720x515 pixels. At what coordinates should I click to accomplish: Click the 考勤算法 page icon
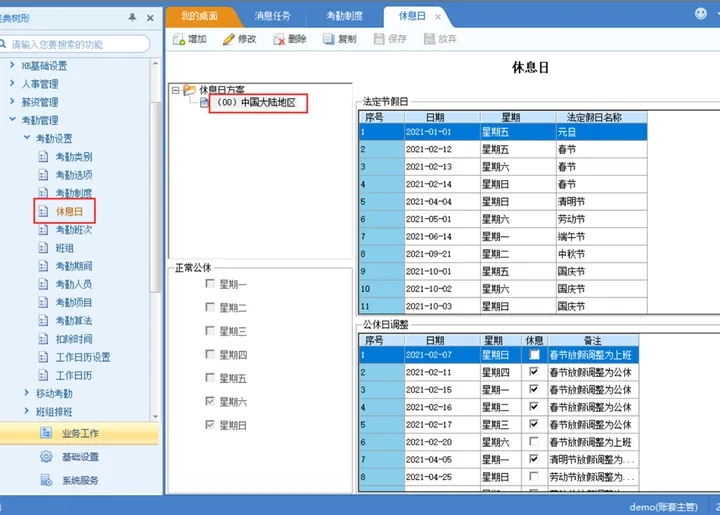[43, 320]
